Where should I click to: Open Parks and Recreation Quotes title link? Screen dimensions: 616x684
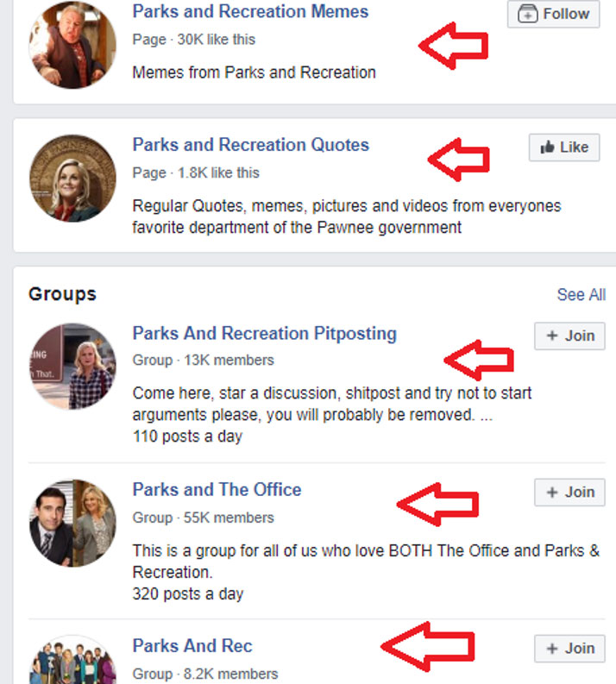(251, 145)
